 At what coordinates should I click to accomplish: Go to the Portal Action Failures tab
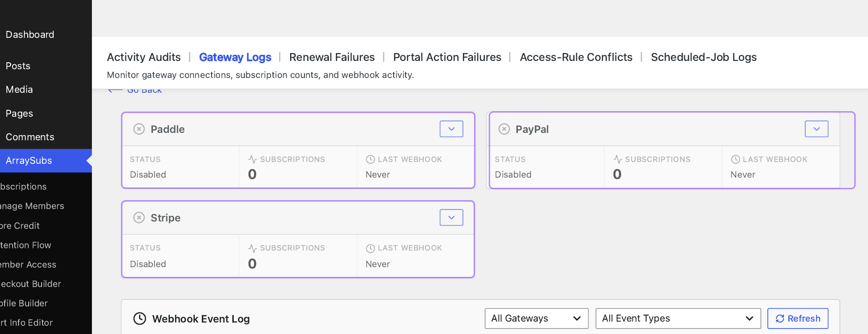coord(447,57)
